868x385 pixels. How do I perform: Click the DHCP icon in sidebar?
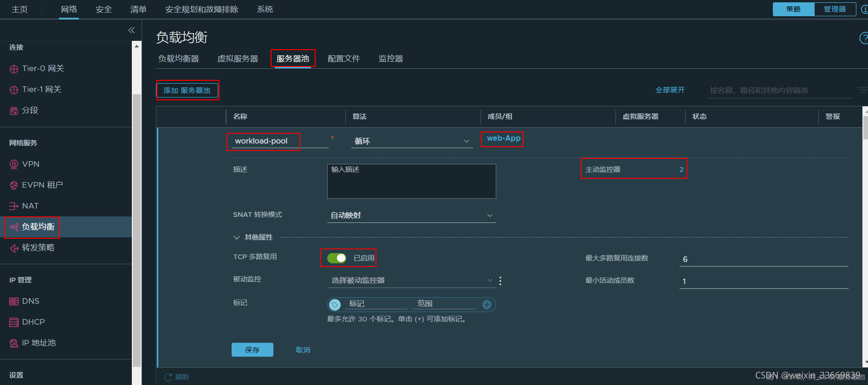pos(14,322)
